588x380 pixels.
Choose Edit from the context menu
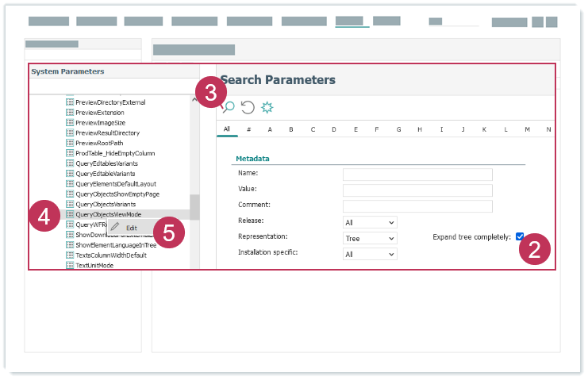click(130, 228)
